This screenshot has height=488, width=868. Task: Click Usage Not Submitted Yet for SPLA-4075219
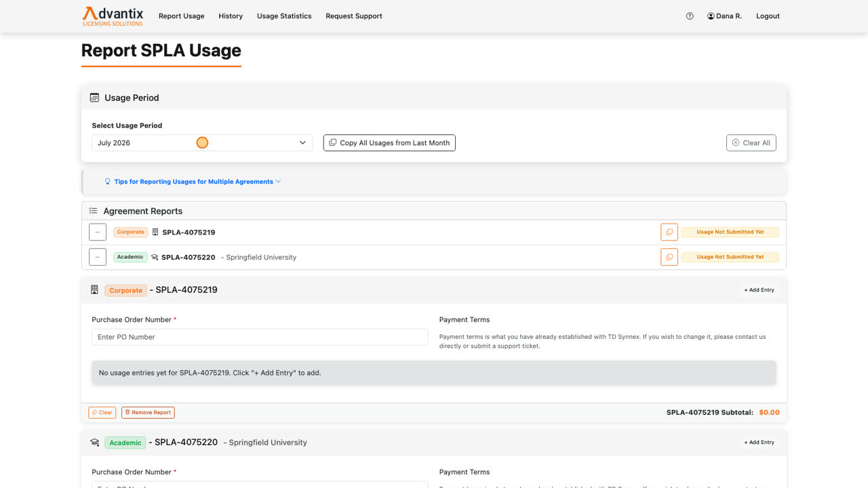pos(730,232)
